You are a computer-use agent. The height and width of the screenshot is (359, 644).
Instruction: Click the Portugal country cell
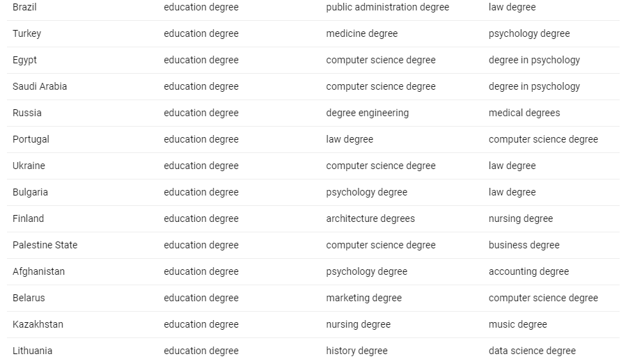tap(31, 139)
